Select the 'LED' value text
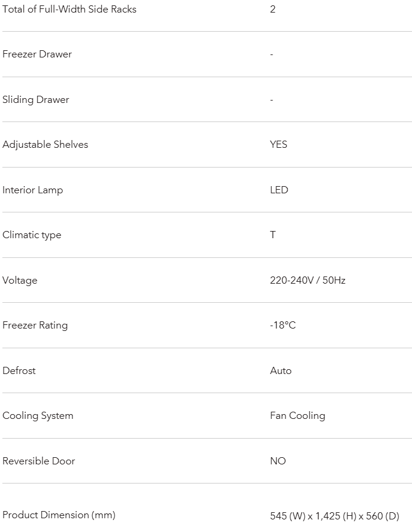This screenshot has width=412, height=532. (x=279, y=190)
